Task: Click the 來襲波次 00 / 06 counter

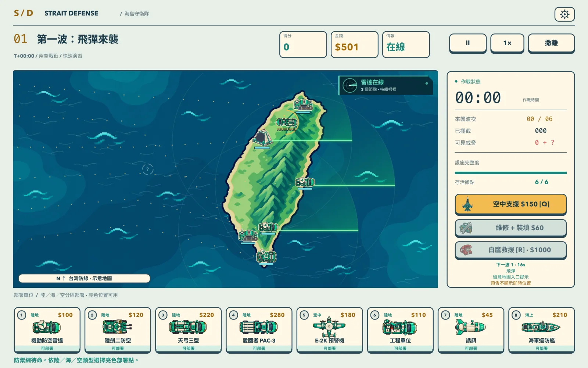Action: click(510, 119)
